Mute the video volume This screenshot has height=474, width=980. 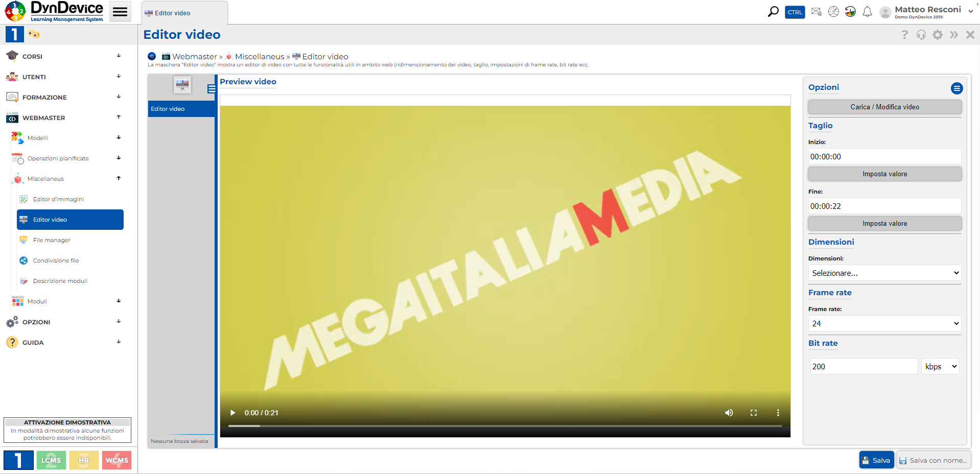point(729,413)
